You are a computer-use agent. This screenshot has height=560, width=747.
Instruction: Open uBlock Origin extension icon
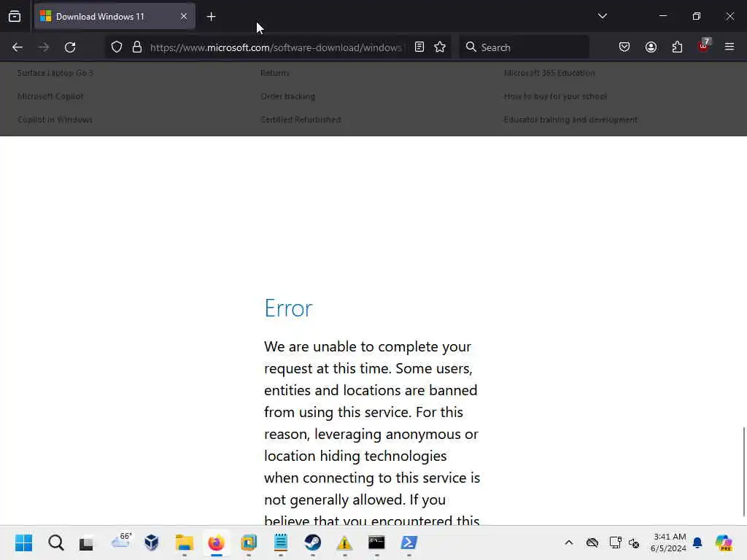[x=704, y=46]
